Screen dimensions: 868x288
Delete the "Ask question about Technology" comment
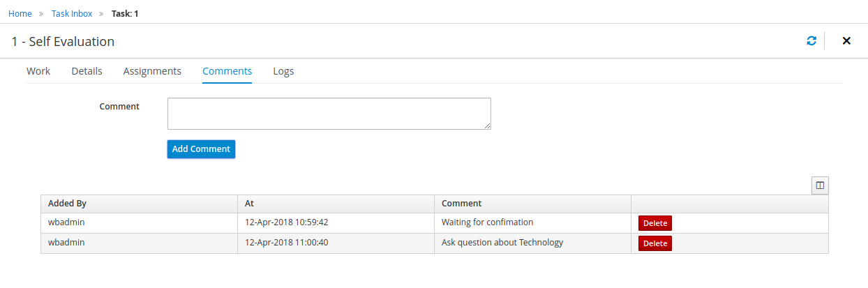tap(654, 243)
